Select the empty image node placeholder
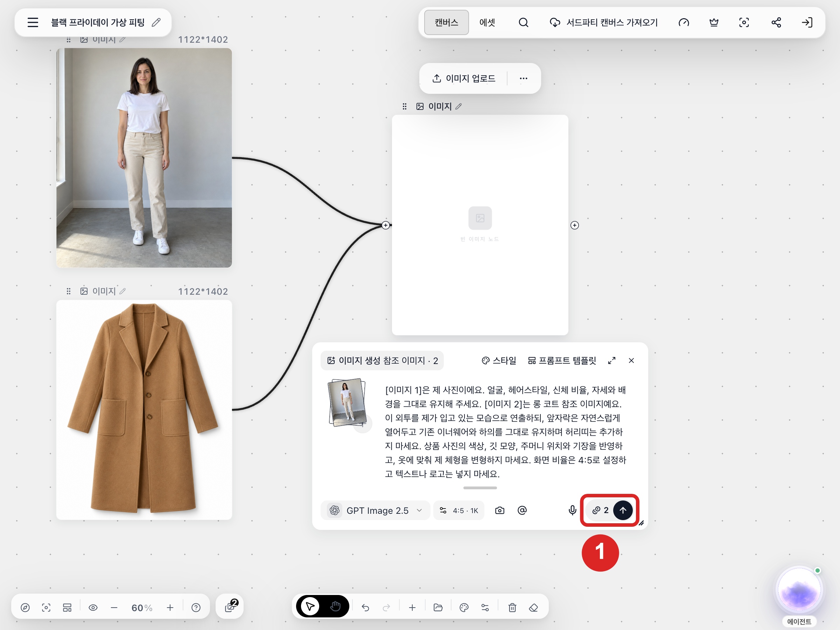 click(x=480, y=225)
